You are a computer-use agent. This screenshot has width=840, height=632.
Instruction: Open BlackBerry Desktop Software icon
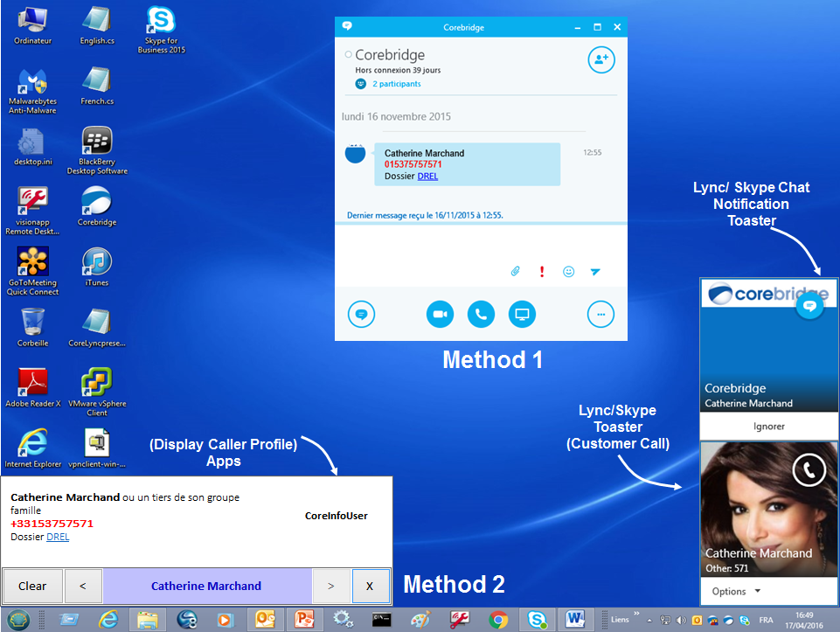pos(97,150)
